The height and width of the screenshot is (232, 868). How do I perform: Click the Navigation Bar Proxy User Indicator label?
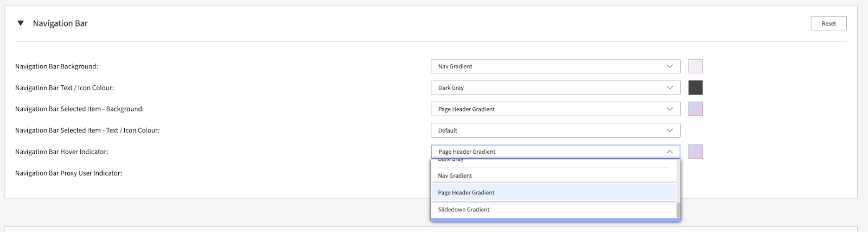click(68, 173)
